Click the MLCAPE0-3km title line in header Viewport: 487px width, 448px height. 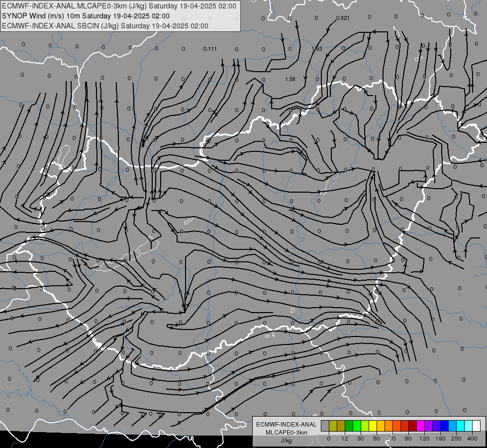119,6
